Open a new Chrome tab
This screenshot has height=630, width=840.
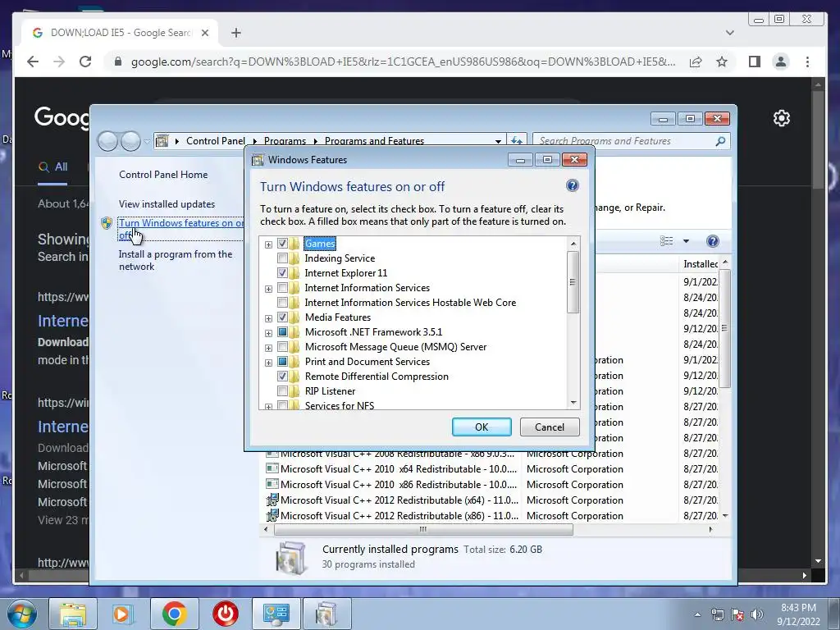236,33
